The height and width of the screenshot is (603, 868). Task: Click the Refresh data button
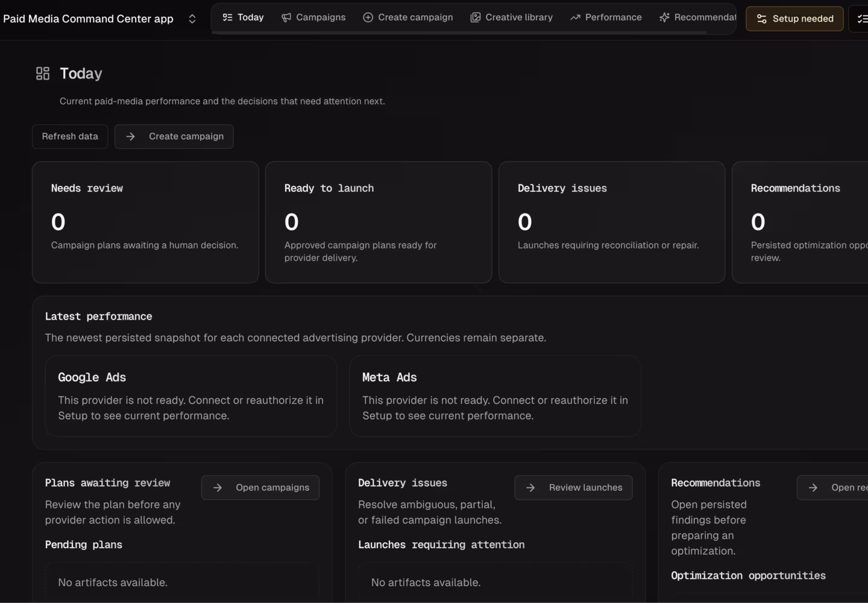coord(70,136)
